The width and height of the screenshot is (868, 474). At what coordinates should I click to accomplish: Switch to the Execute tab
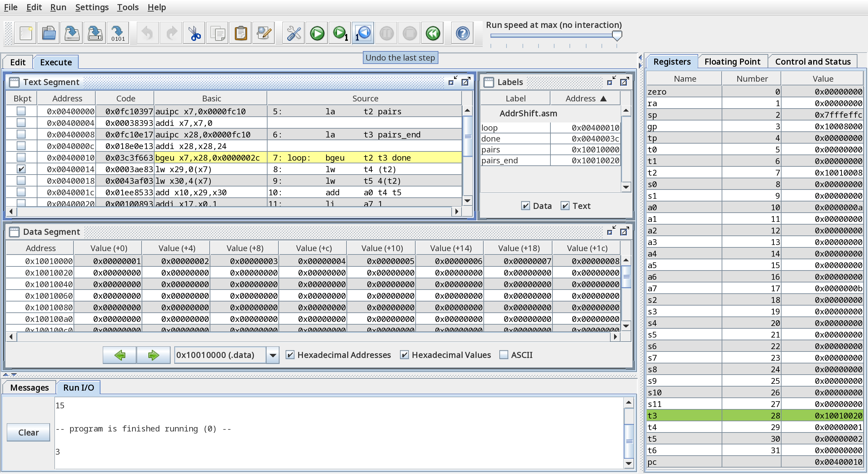click(56, 62)
